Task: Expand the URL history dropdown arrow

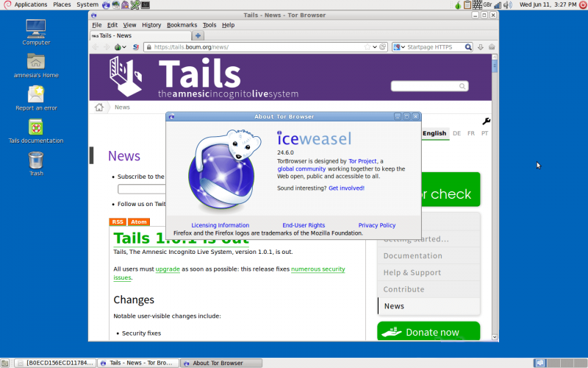Action: pos(375,47)
